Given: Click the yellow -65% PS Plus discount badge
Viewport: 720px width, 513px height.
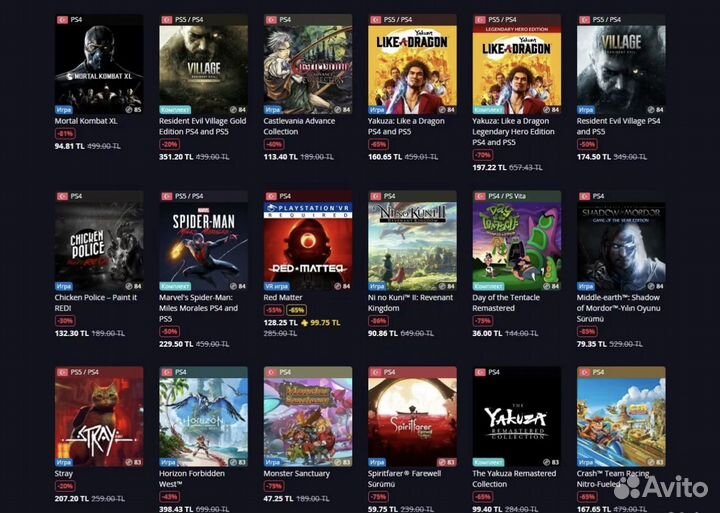Looking at the screenshot, I should [296, 310].
